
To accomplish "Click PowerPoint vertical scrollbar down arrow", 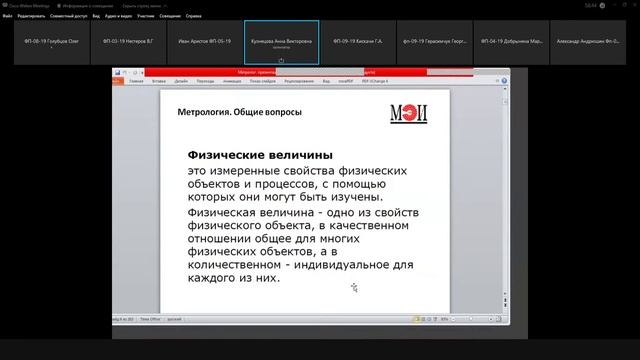I will [505, 293].
